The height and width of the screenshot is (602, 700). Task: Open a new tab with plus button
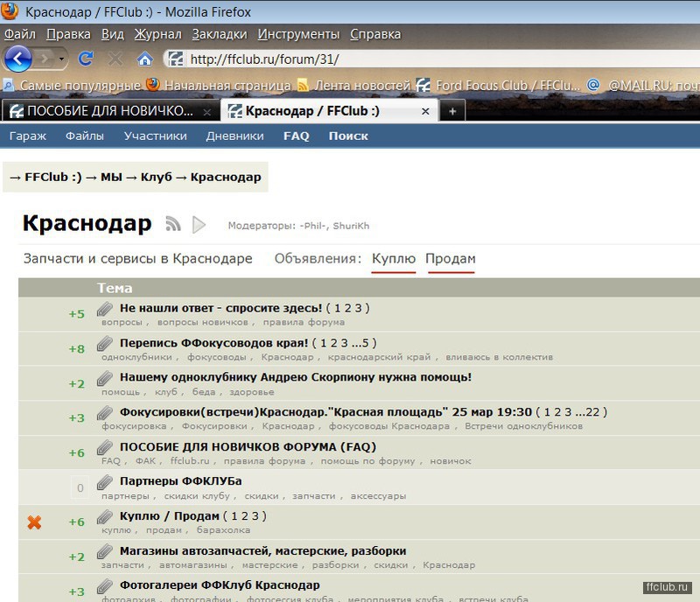(x=452, y=111)
